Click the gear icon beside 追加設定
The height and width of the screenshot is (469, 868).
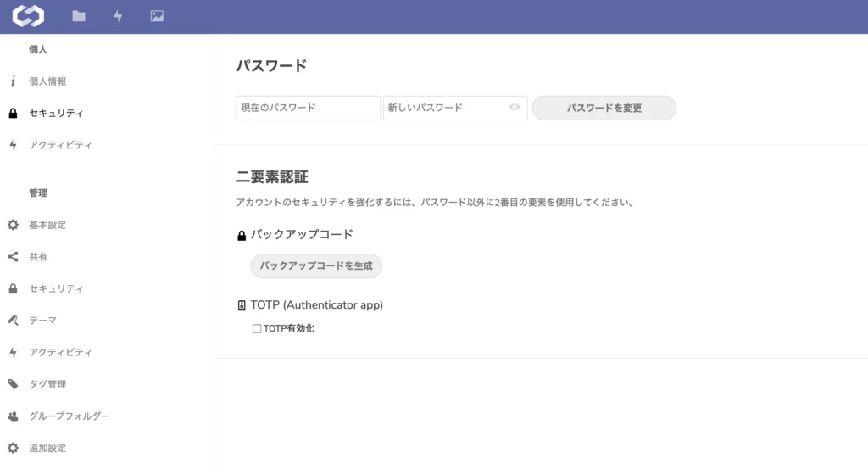pos(13,448)
